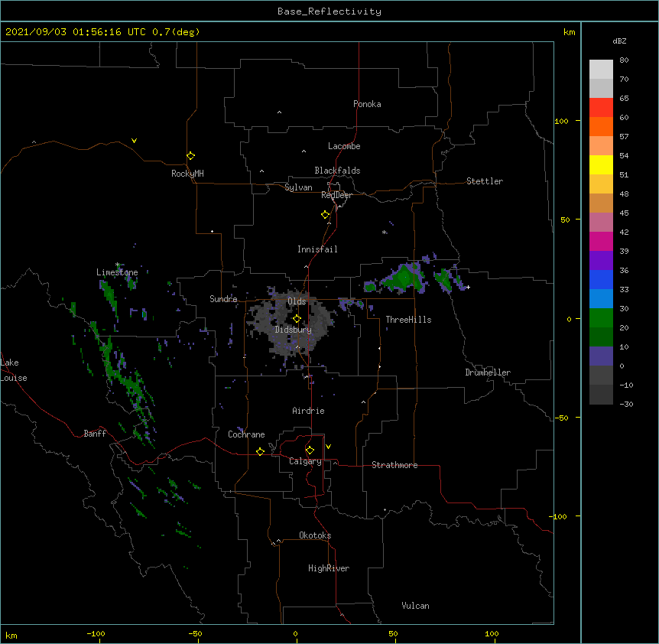
Task: Click the white asterisk marker above Limestone
Action: tap(118, 265)
